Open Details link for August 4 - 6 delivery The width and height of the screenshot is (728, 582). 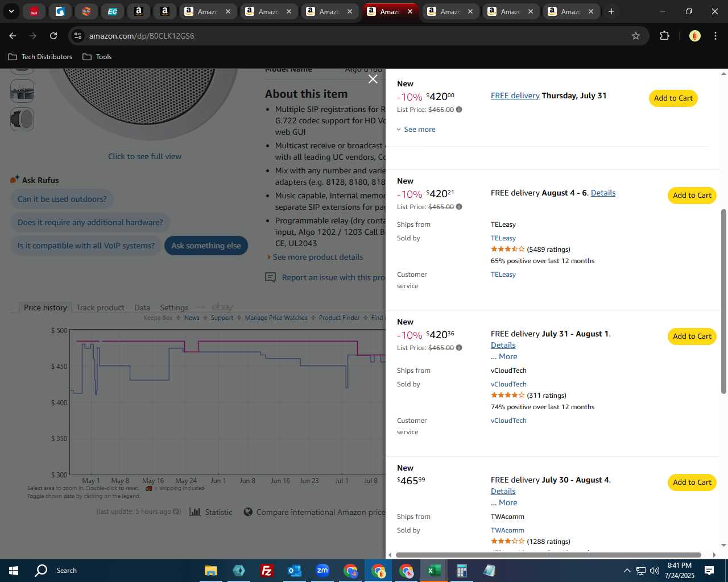tap(603, 193)
